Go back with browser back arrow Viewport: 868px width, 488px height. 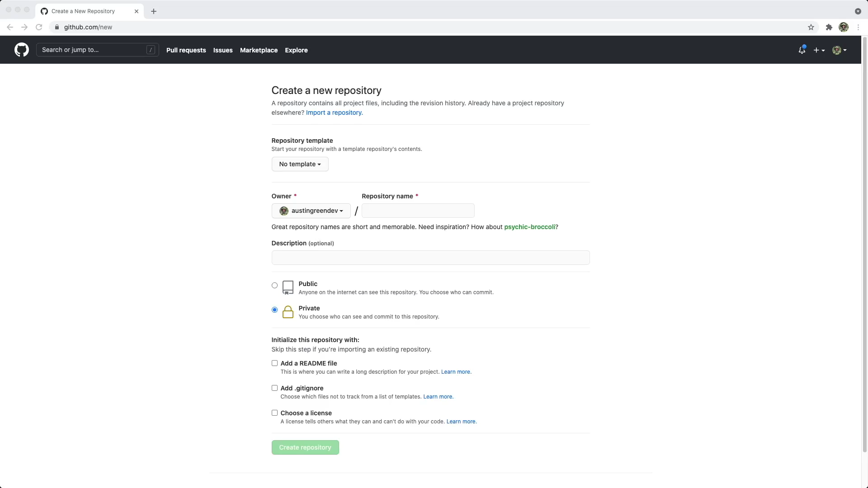click(x=10, y=27)
